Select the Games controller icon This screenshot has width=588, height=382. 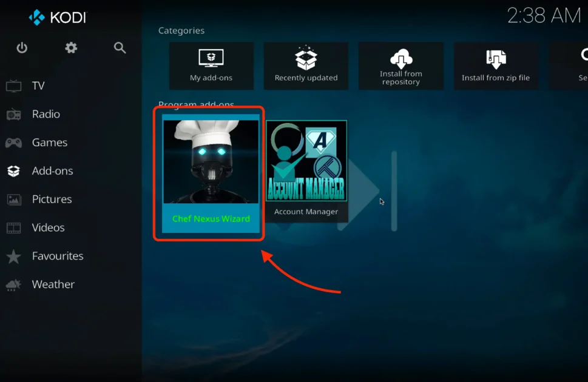[x=14, y=142]
